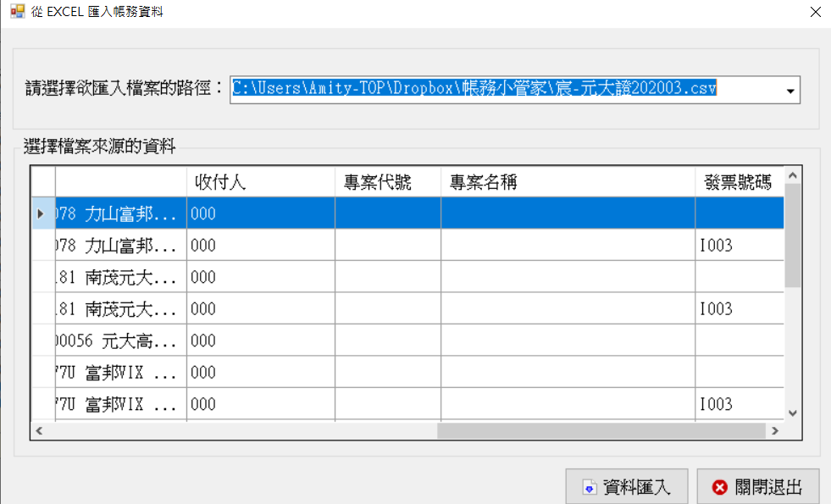Viewport: 831px width, 504px height.
Task: Open the file path dropdown arrow
Action: 790,91
